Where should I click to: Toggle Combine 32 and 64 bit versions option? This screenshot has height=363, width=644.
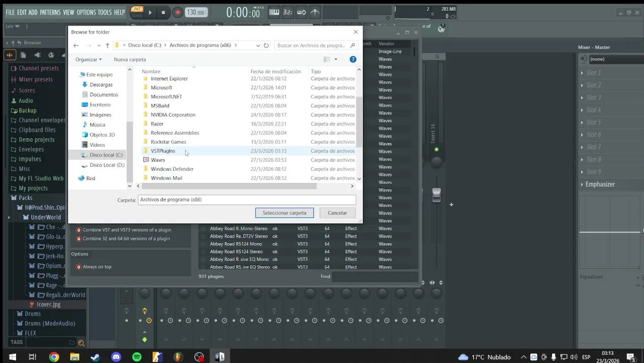[x=79, y=238]
